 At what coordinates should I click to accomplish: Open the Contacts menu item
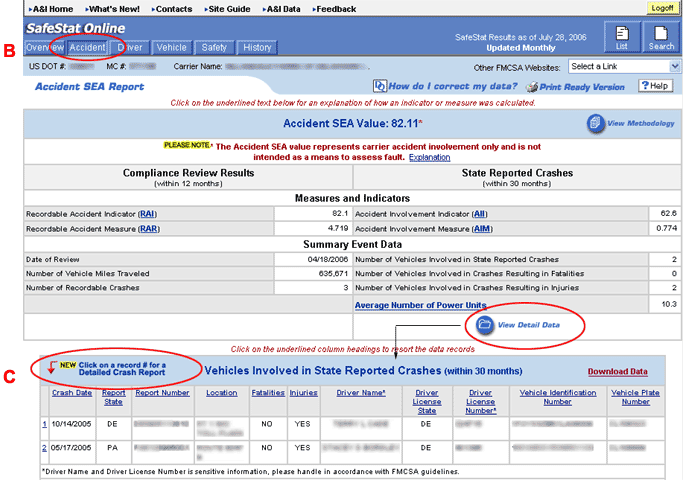pyautogui.click(x=172, y=9)
